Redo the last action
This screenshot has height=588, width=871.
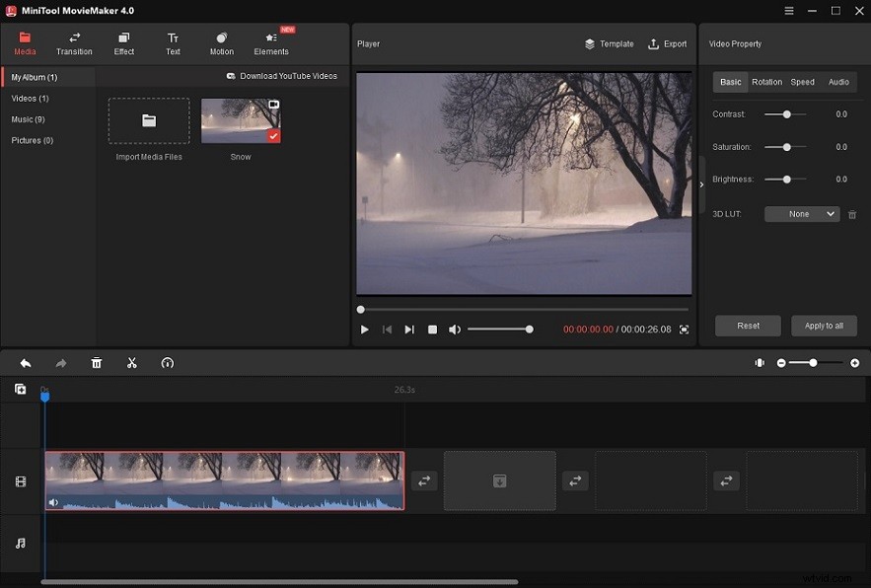click(x=60, y=363)
